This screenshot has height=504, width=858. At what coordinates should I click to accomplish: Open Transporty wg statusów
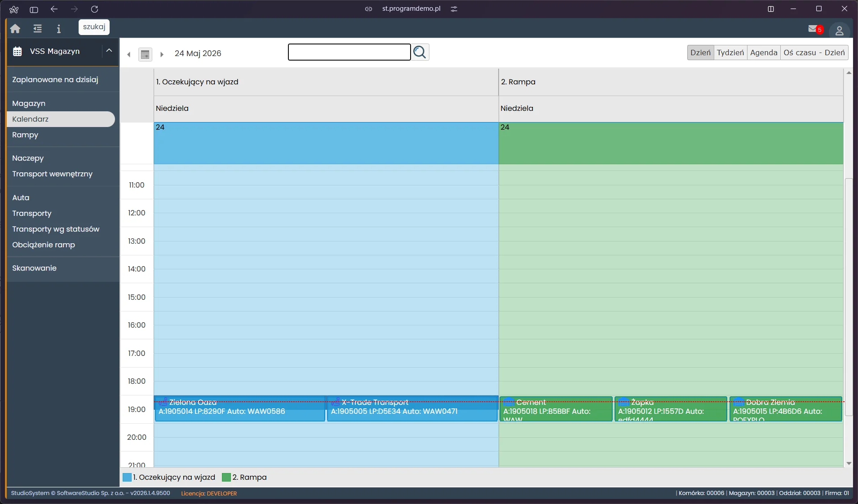[56, 229]
